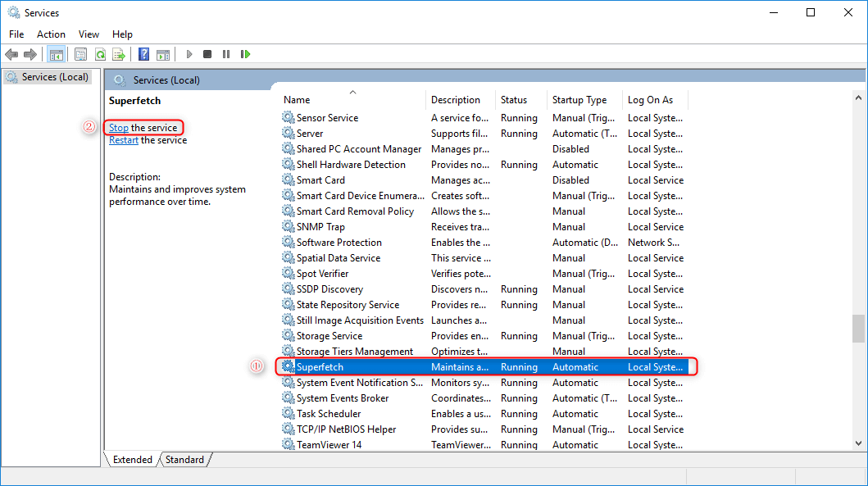Click Maintains a... description of Superfetch
Image resolution: width=868 pixels, height=486 pixels.
tap(460, 367)
